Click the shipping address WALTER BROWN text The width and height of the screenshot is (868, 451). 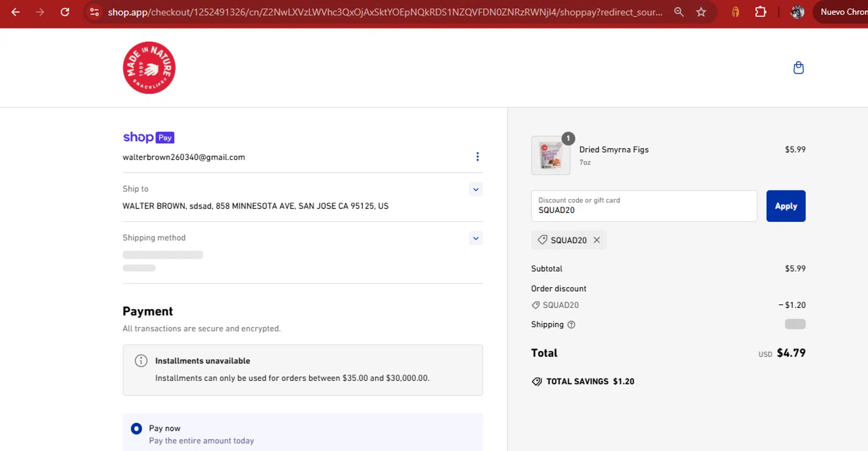(255, 206)
